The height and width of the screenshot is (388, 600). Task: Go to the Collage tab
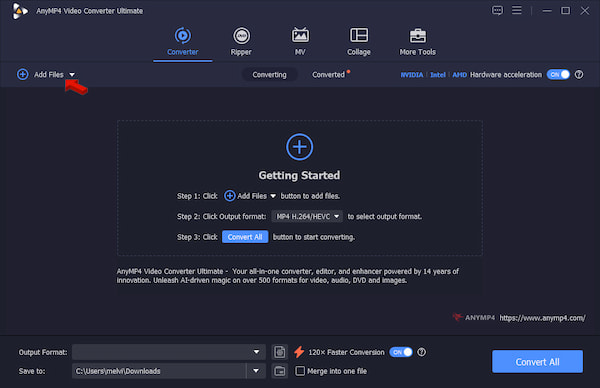tap(359, 42)
